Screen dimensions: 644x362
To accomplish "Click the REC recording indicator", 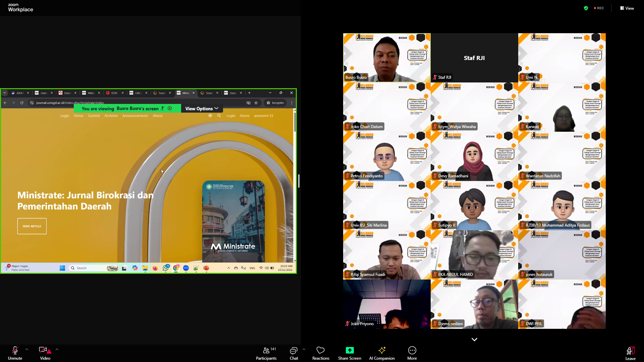I will point(599,8).
